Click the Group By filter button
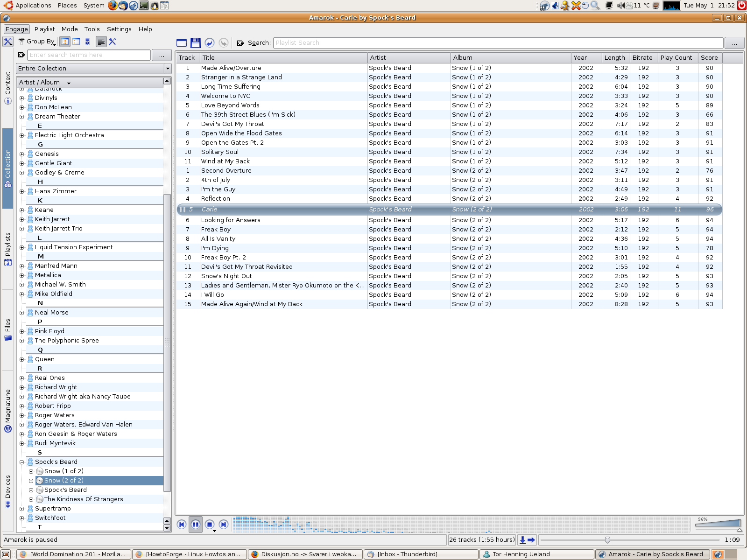Image resolution: width=747 pixels, height=560 pixels. pyautogui.click(x=37, y=42)
